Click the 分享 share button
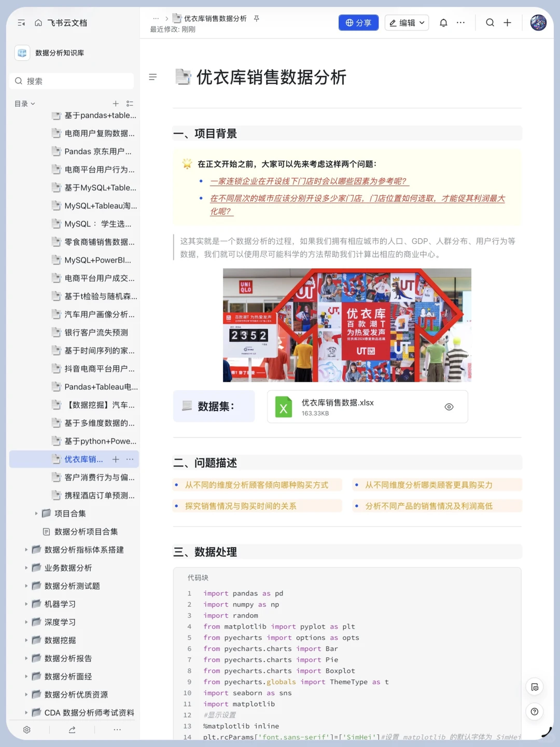Image resolution: width=560 pixels, height=747 pixels. click(358, 23)
